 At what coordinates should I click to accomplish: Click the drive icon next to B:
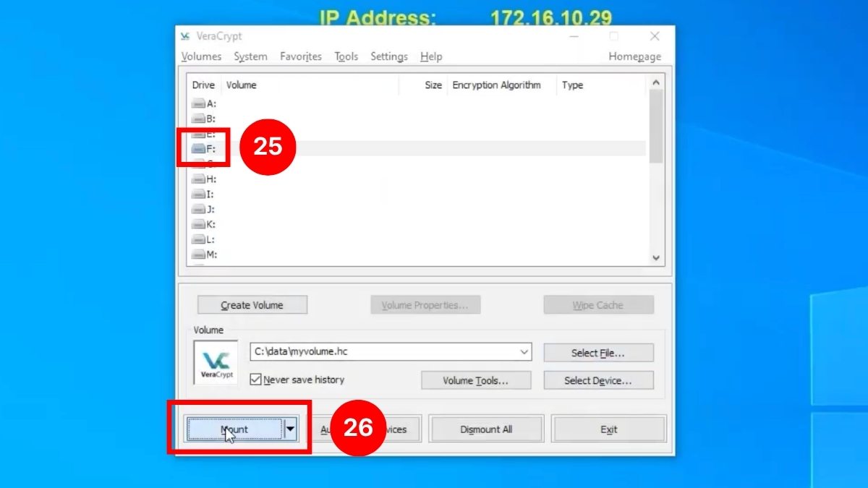tap(198, 118)
